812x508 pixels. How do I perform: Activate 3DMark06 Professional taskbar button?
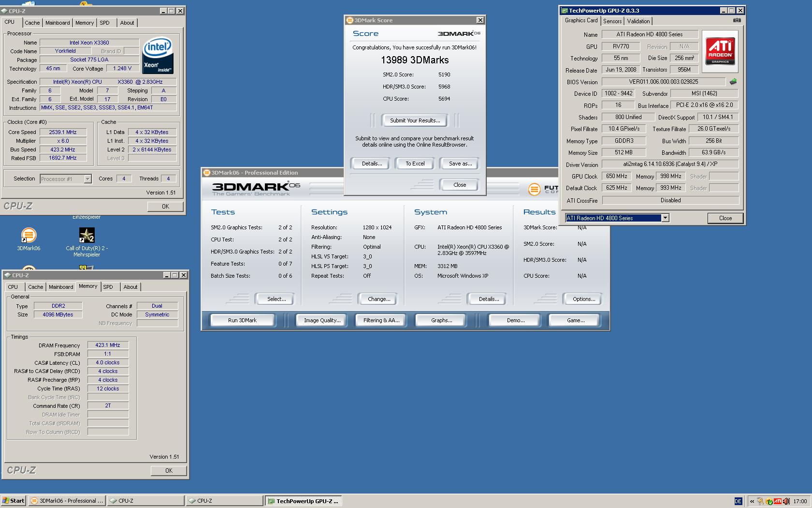click(67, 501)
